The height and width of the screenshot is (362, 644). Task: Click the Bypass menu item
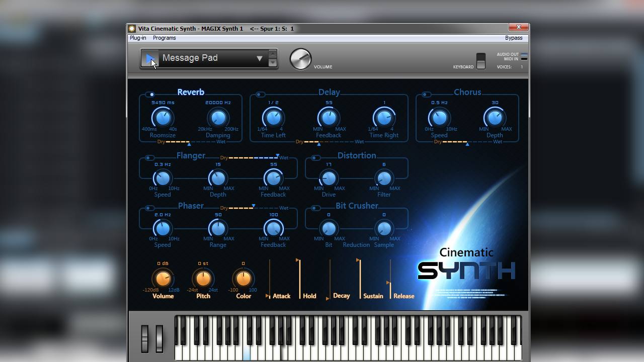click(514, 38)
